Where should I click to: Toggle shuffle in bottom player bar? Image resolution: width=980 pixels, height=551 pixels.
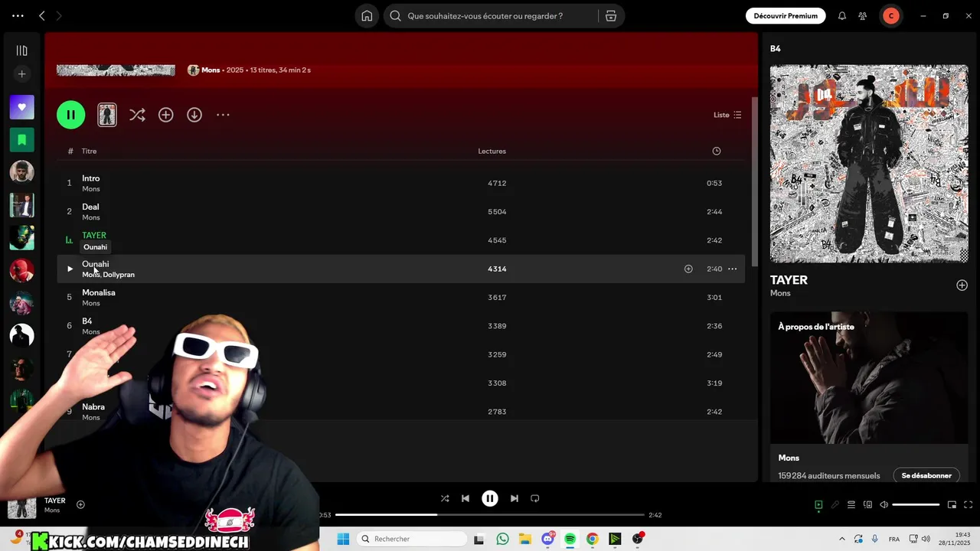[445, 498]
